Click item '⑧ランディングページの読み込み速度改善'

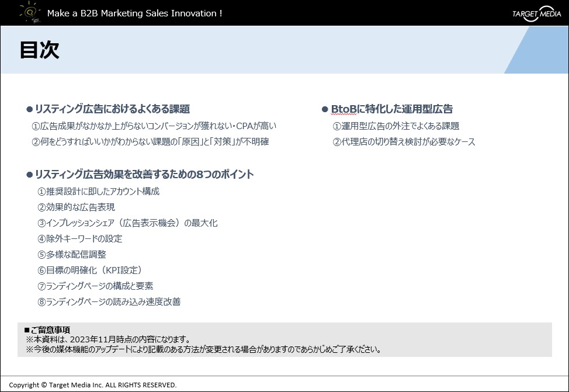click(109, 301)
